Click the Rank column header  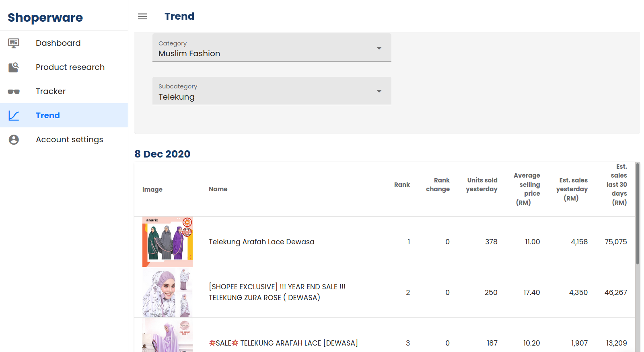pyautogui.click(x=402, y=184)
